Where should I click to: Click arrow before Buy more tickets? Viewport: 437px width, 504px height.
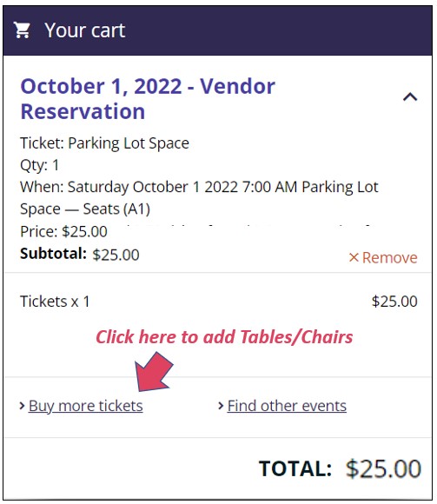pos(22,406)
